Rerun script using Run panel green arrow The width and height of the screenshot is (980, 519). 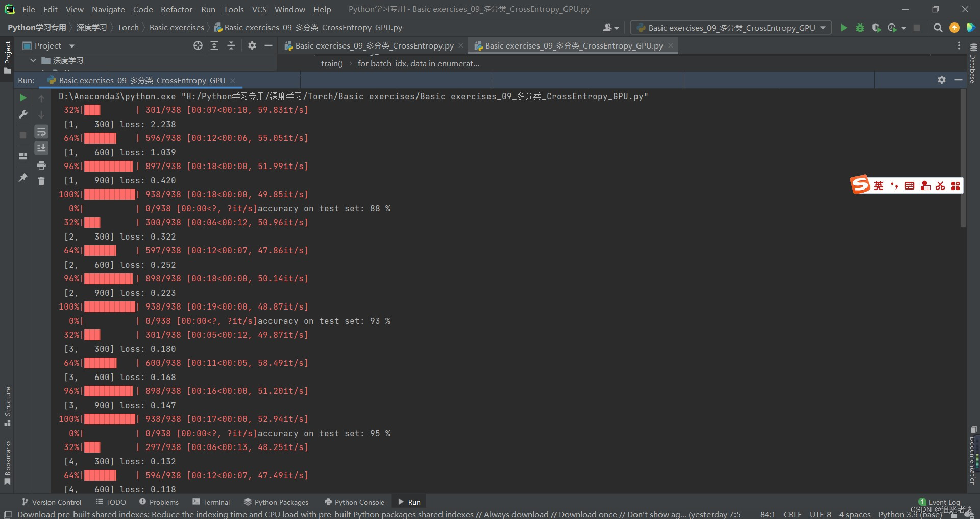(x=23, y=98)
